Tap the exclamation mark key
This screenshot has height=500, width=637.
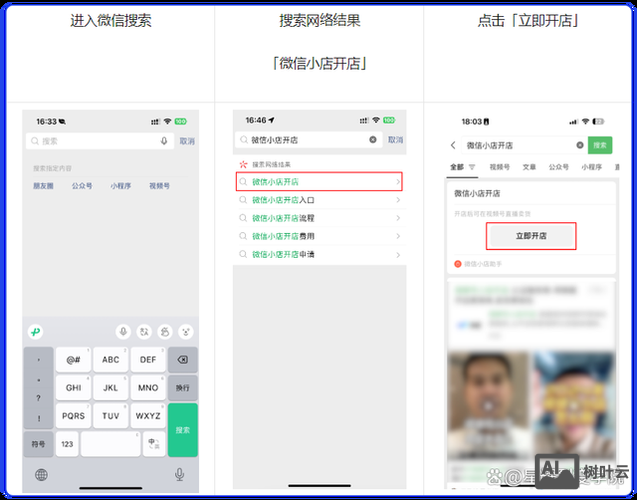[x=38, y=418]
